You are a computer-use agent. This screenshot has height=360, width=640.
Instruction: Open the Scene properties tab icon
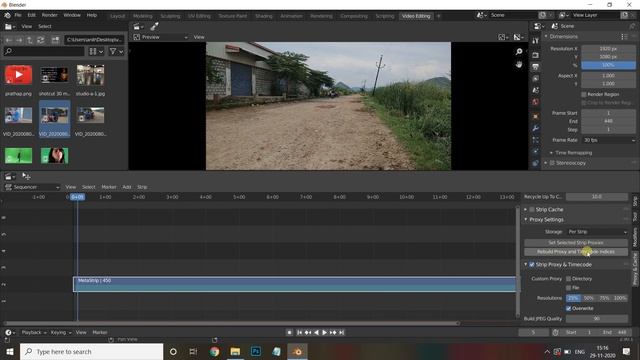(x=535, y=90)
